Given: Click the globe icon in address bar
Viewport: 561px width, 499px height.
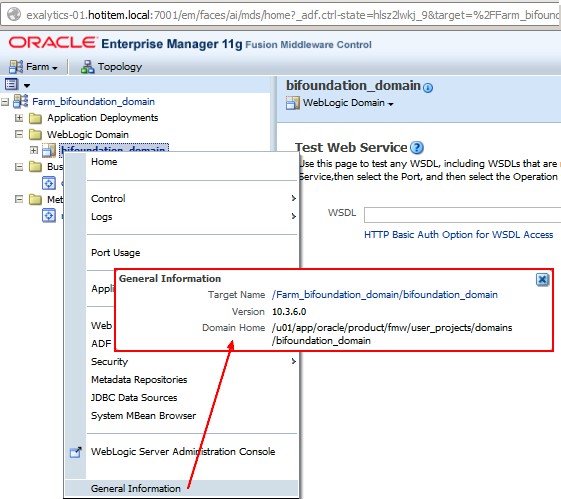Looking at the screenshot, I should pos(14,15).
